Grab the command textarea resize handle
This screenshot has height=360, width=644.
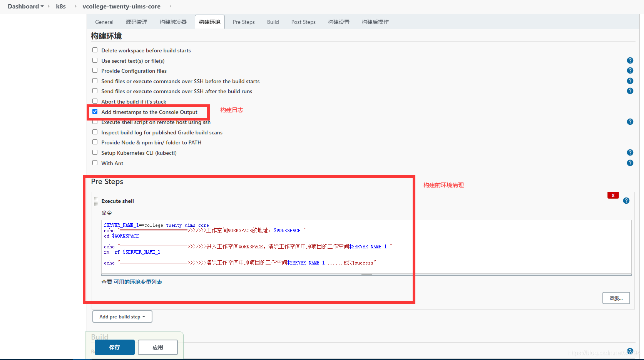click(366, 275)
